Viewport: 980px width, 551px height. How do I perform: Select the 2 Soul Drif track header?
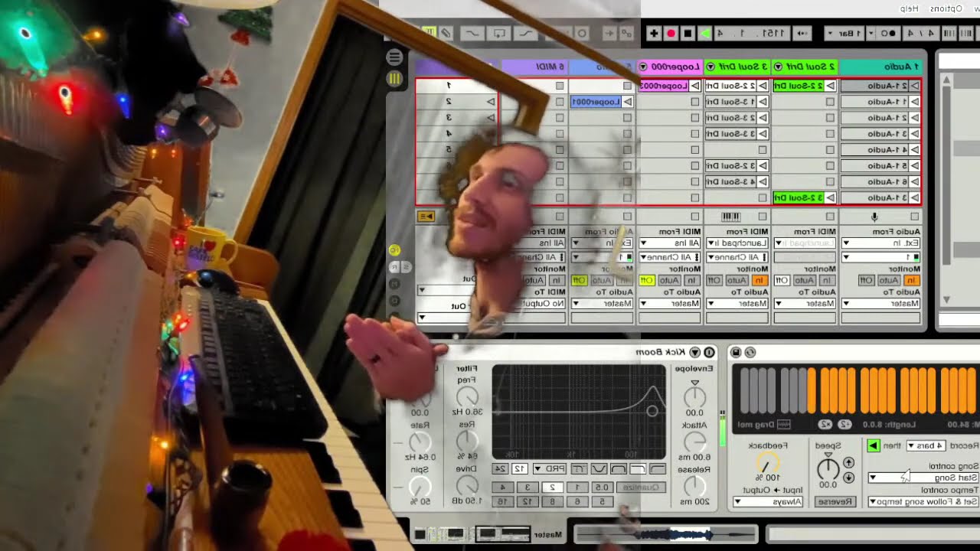coord(805,67)
